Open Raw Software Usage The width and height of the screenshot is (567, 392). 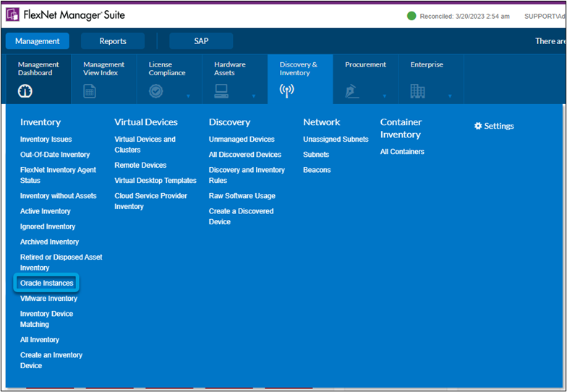(x=242, y=195)
